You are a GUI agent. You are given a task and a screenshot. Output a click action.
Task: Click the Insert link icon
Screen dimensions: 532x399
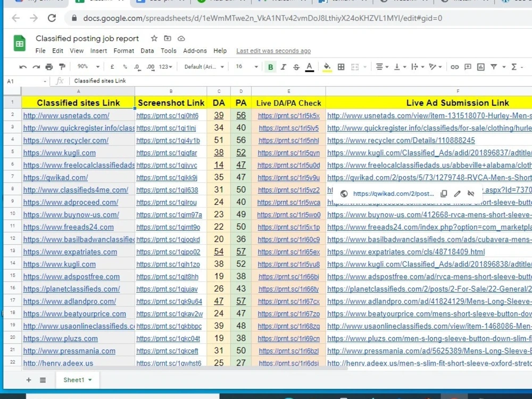point(455,67)
